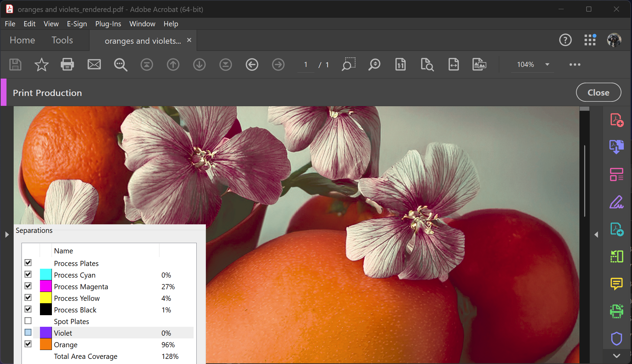The height and width of the screenshot is (364, 632).
Task: Click the current page number field
Action: pyautogui.click(x=306, y=65)
